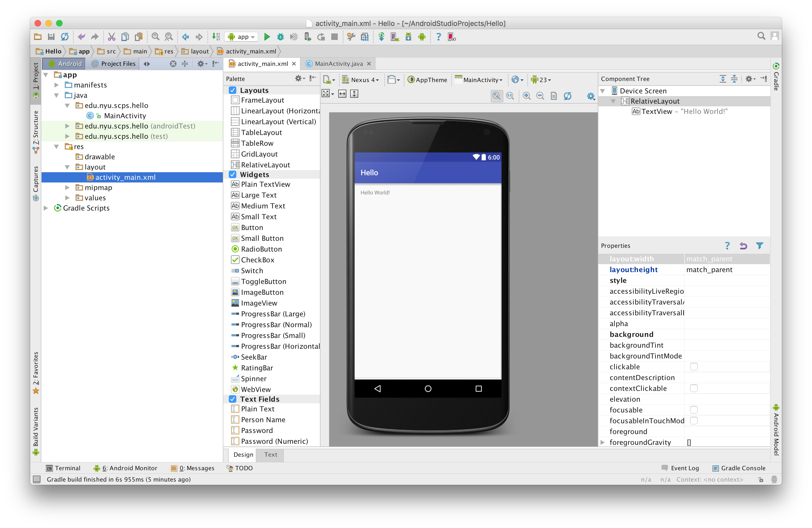The width and height of the screenshot is (812, 528).
Task: Collapse the RelativeLayout node in Component Tree
Action: click(x=613, y=101)
